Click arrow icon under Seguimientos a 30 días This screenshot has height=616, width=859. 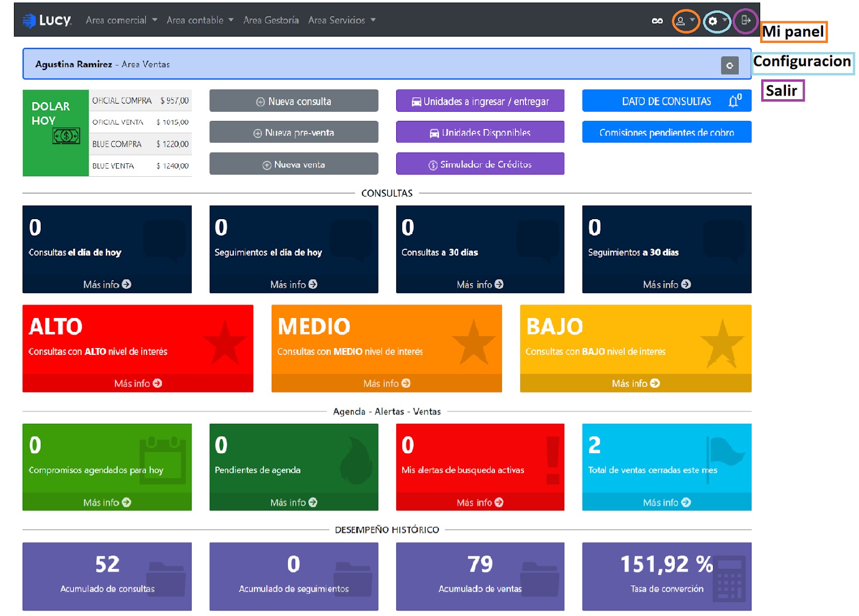point(686,284)
